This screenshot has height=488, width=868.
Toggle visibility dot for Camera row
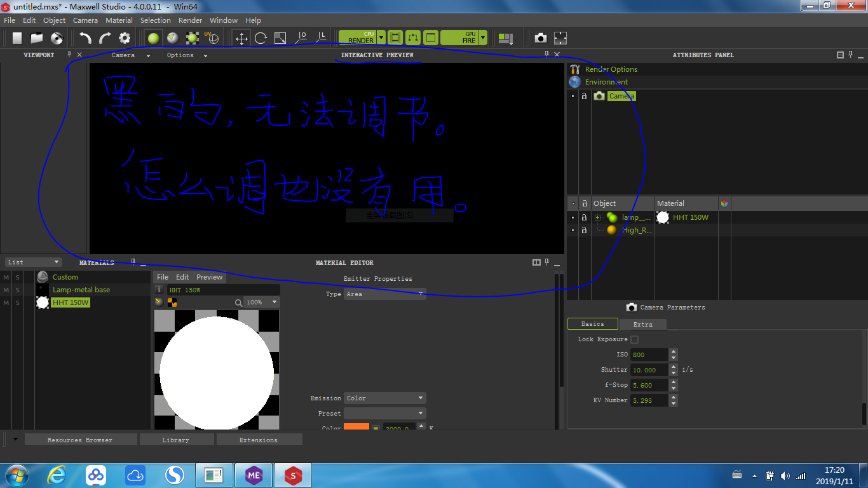(573, 96)
